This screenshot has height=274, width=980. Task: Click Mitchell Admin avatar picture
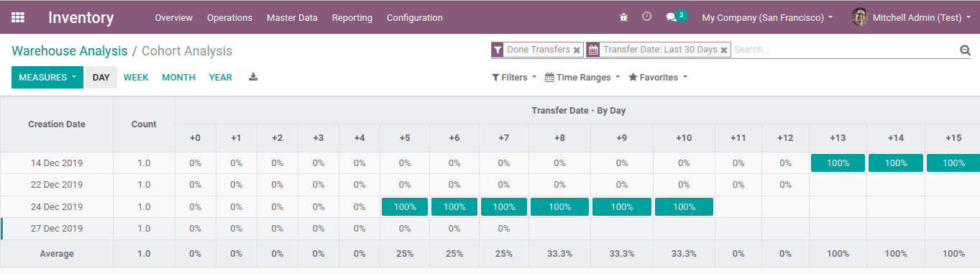[x=860, y=17]
